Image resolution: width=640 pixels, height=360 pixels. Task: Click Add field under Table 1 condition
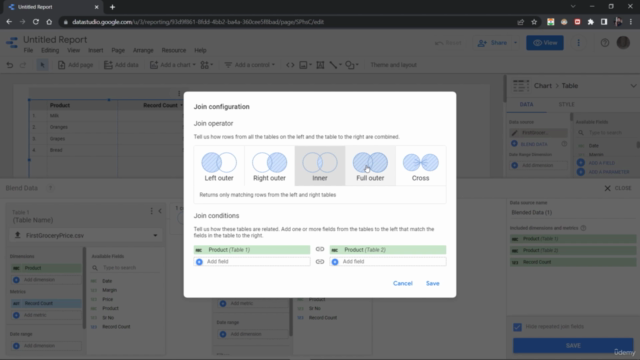[252, 262]
